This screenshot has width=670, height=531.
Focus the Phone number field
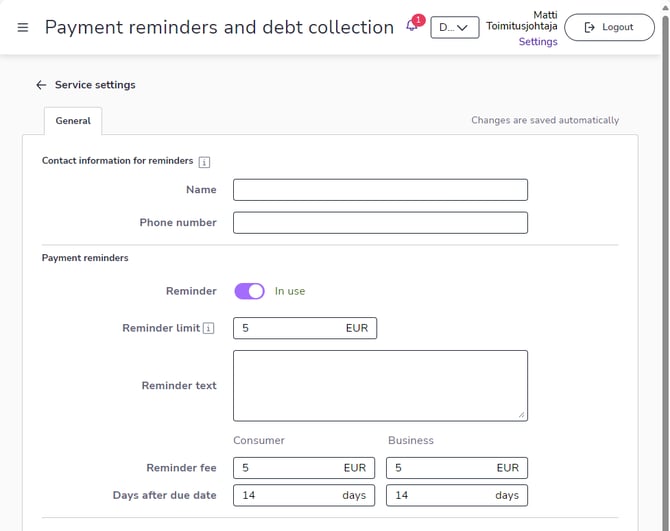pyautogui.click(x=380, y=222)
